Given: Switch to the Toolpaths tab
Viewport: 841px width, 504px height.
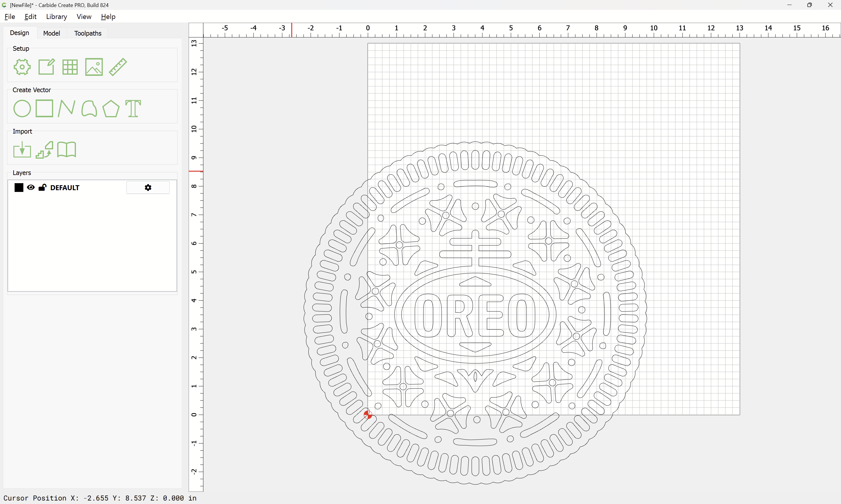Looking at the screenshot, I should click(x=88, y=33).
